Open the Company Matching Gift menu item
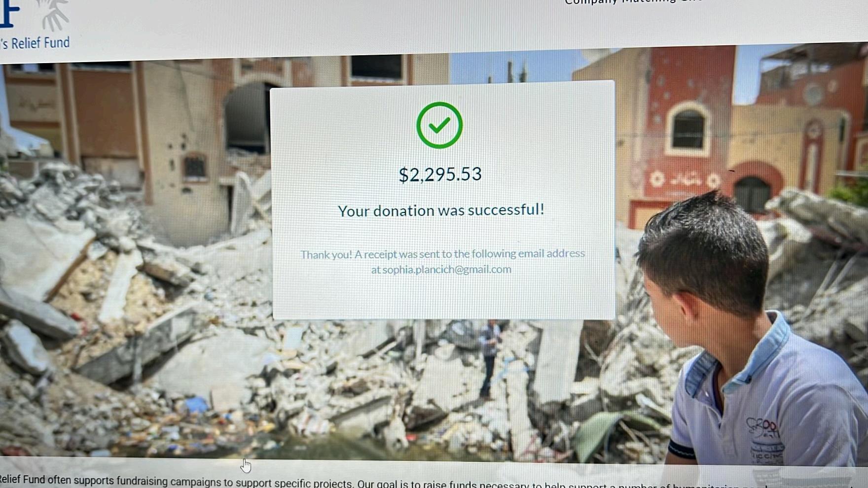 coord(634,2)
